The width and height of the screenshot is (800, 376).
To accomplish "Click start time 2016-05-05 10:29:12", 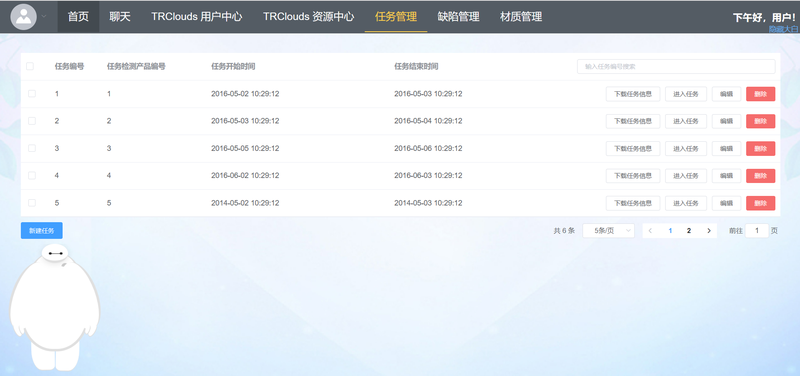I will [x=245, y=148].
